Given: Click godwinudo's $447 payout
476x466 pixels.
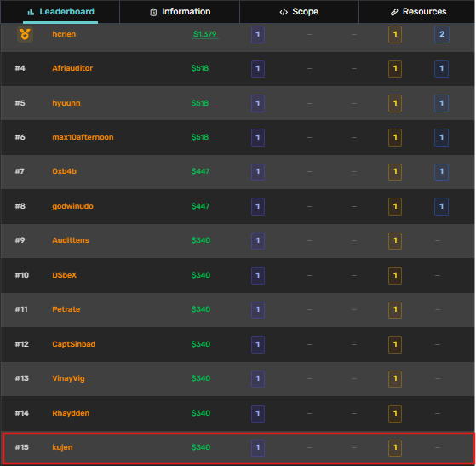Looking at the screenshot, I should (200, 206).
